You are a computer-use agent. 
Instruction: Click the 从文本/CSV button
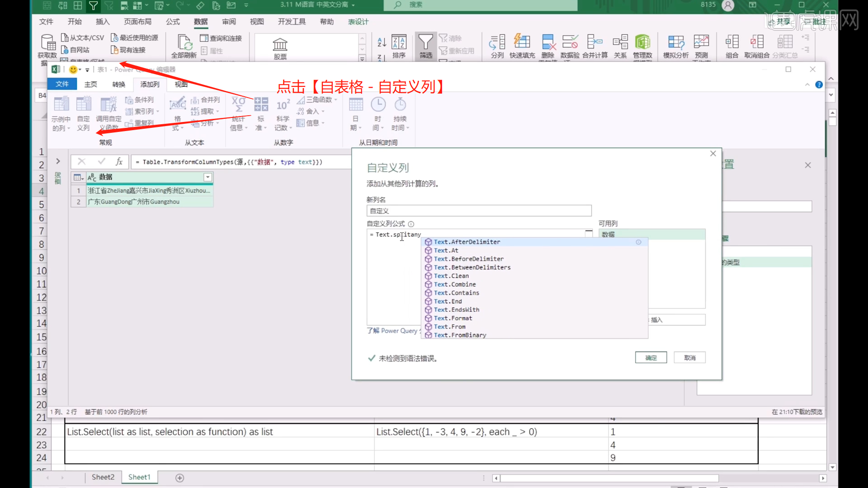(83, 38)
